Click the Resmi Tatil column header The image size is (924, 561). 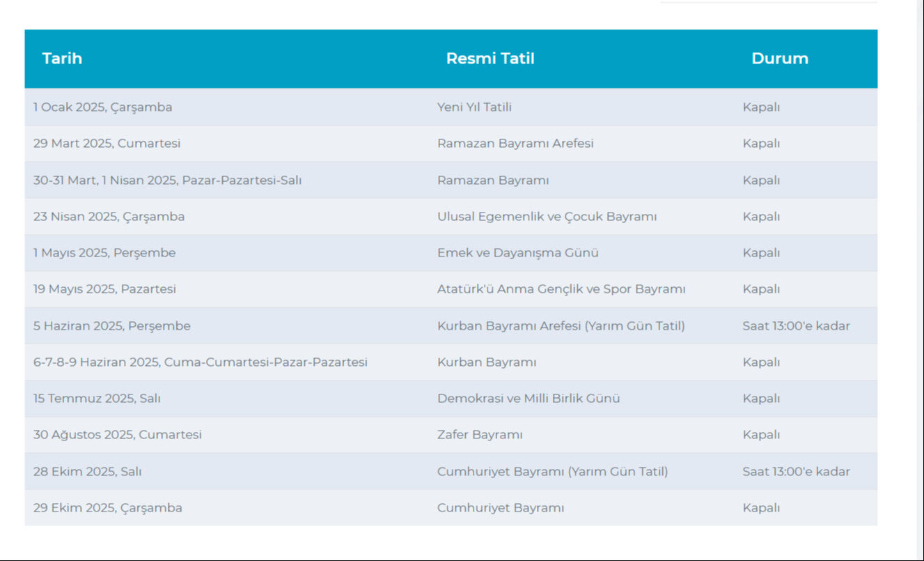coord(490,59)
